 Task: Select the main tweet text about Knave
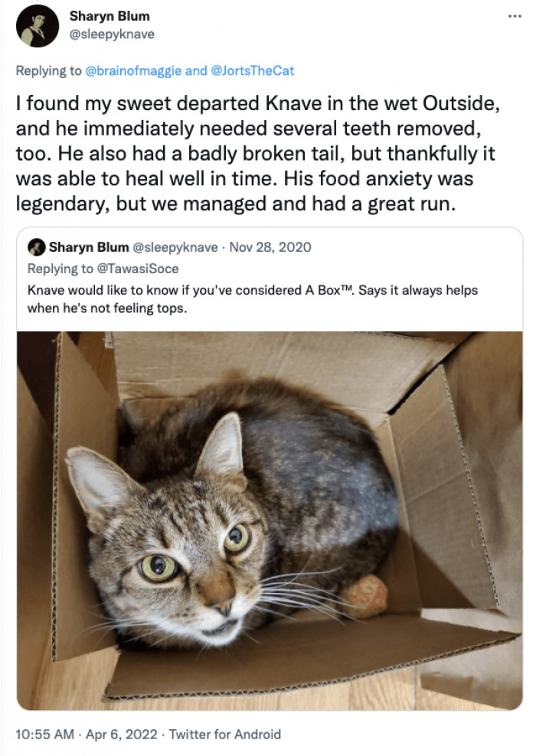coord(257,153)
